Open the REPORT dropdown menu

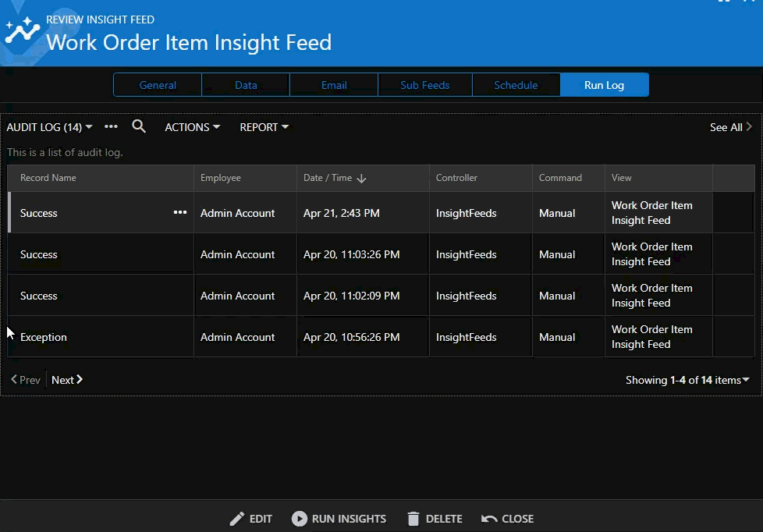click(264, 127)
